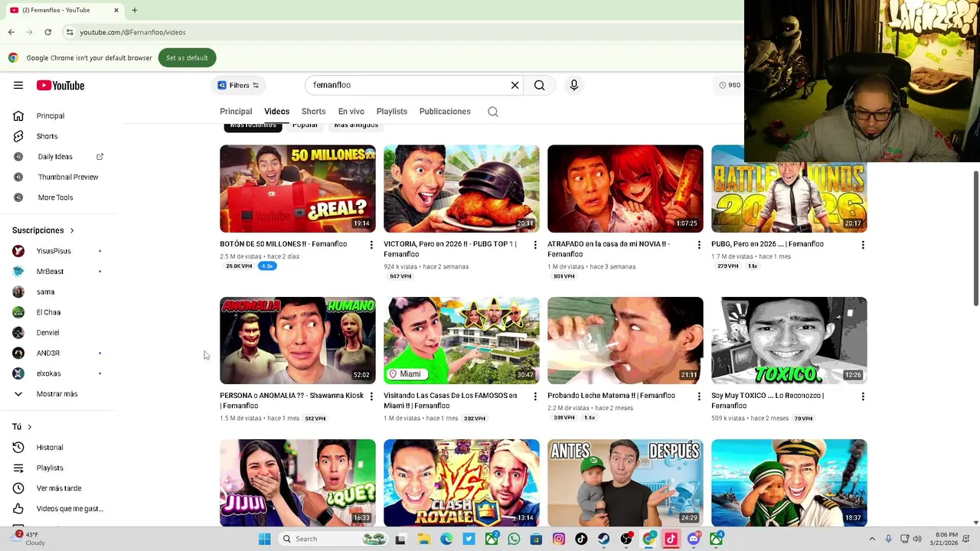This screenshot has width=980, height=551.
Task: Open options menu for Visitando Las Casas video
Action: point(535,396)
